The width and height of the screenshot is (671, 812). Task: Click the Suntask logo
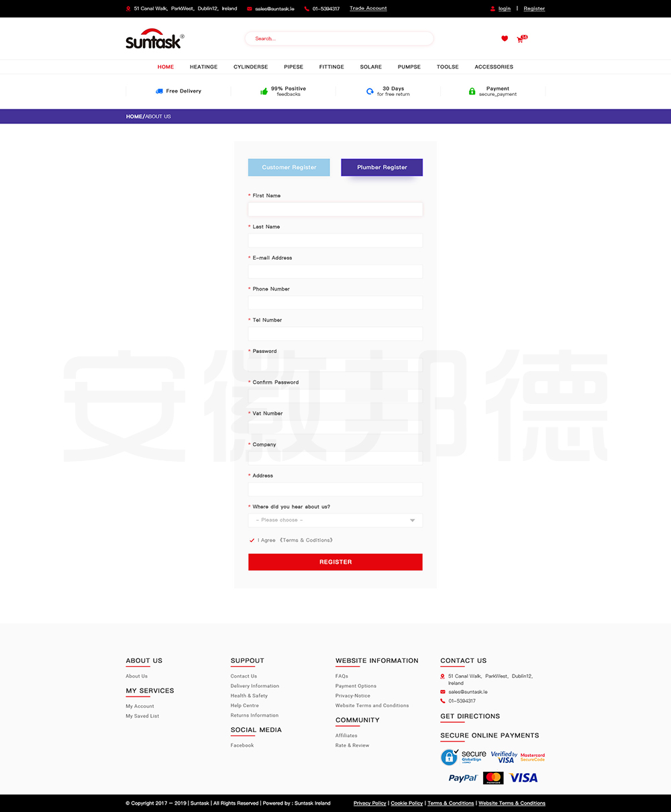point(154,40)
